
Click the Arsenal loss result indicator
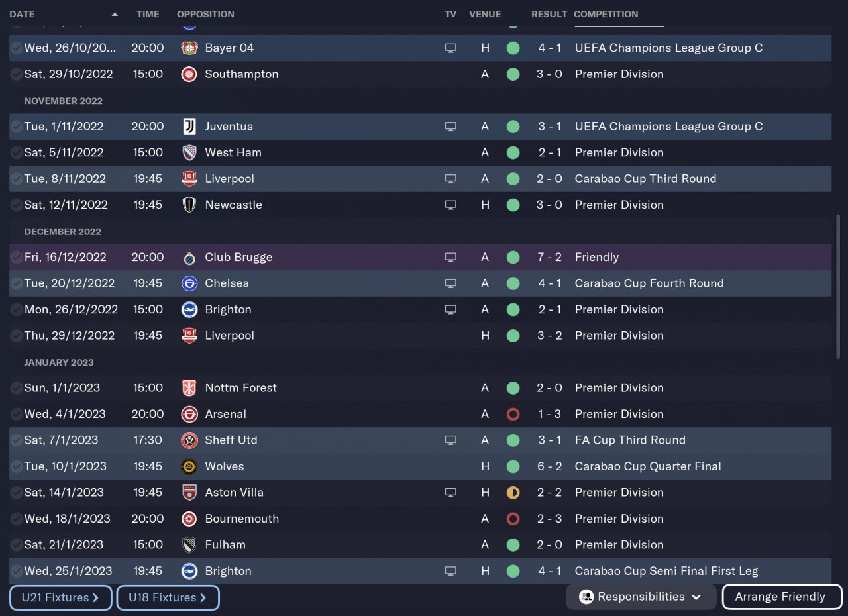pos(513,414)
